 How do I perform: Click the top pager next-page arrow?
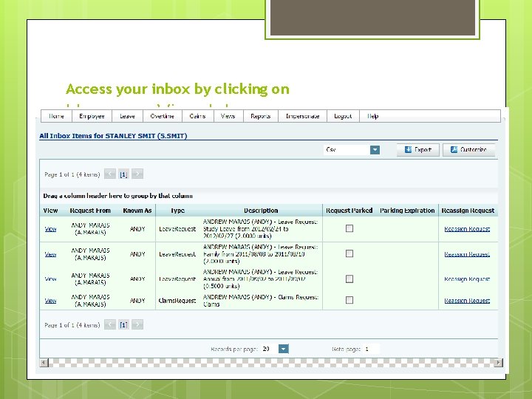[137, 174]
